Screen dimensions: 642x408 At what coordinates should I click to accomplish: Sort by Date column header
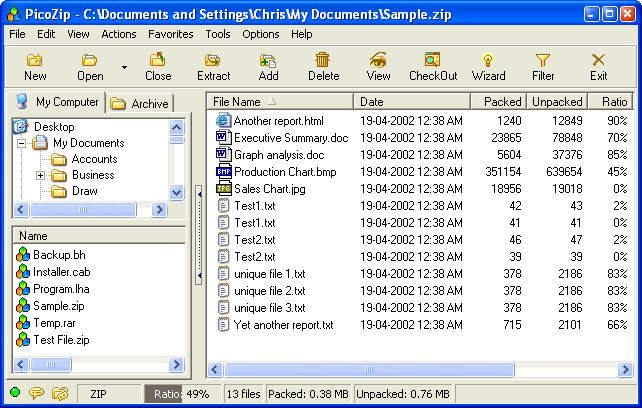click(412, 102)
